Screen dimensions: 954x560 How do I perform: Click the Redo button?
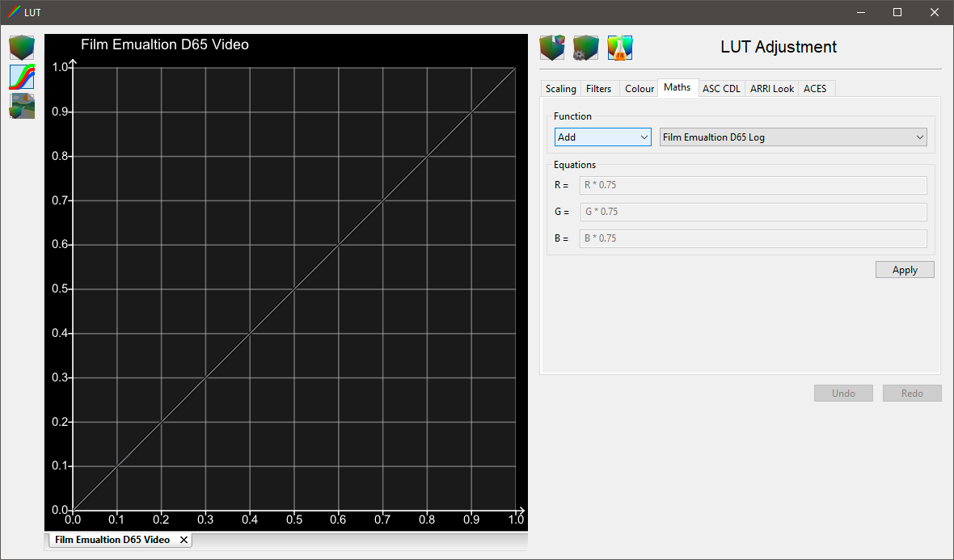pyautogui.click(x=912, y=393)
